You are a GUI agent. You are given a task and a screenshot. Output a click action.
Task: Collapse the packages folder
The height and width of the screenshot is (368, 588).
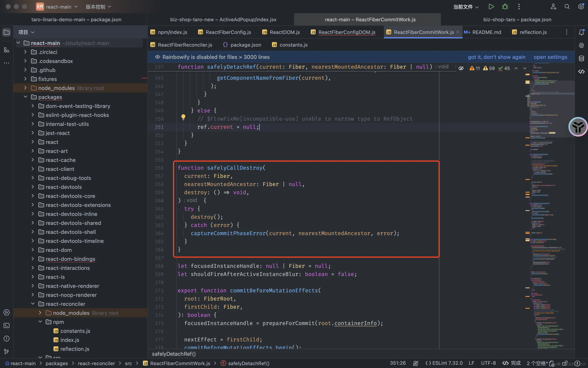point(25,97)
